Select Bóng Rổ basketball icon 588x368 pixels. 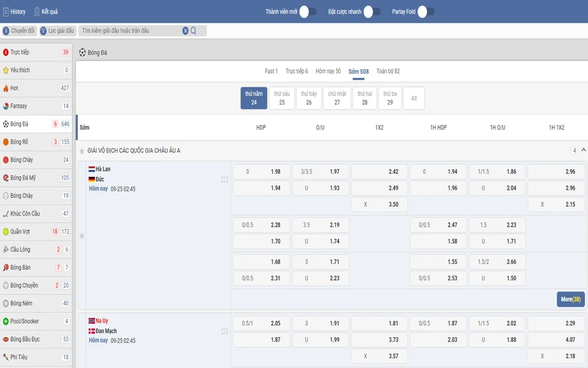[x=6, y=142]
